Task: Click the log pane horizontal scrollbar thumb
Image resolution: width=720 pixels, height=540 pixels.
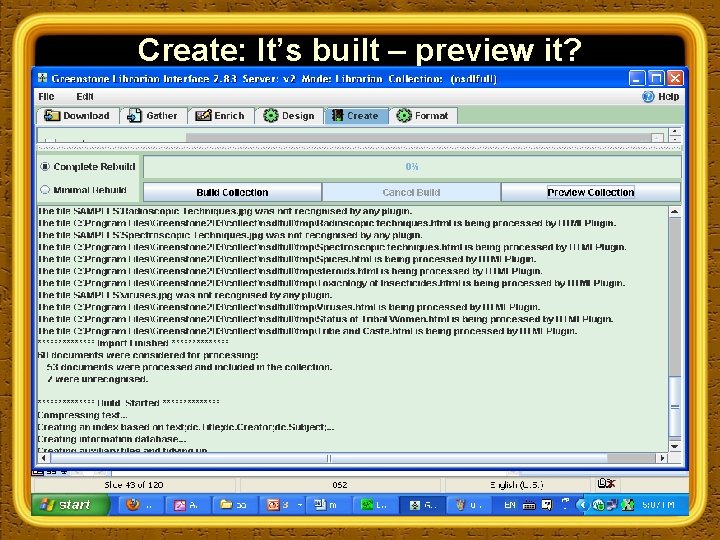Action: tap(329, 458)
